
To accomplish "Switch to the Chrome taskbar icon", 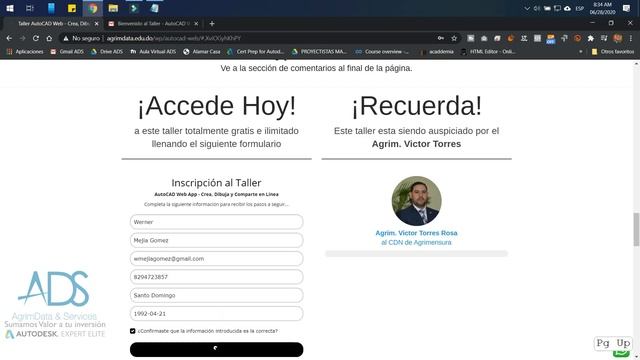I will (93, 8).
